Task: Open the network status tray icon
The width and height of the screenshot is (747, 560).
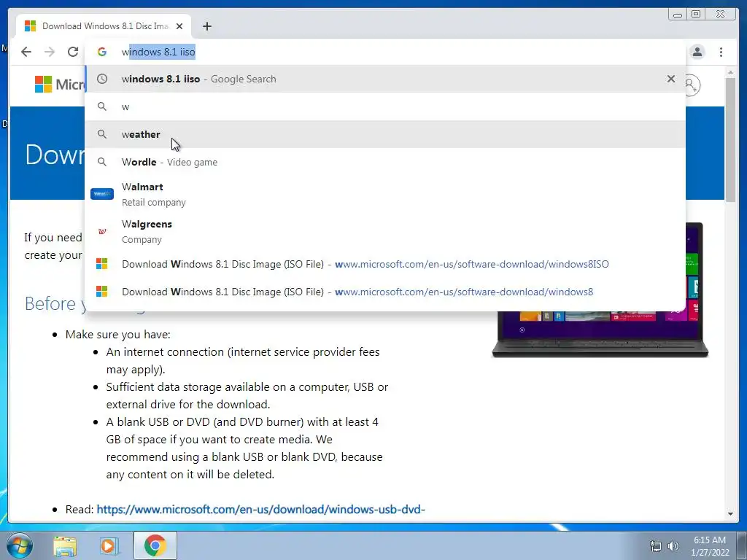Action: [x=656, y=547]
